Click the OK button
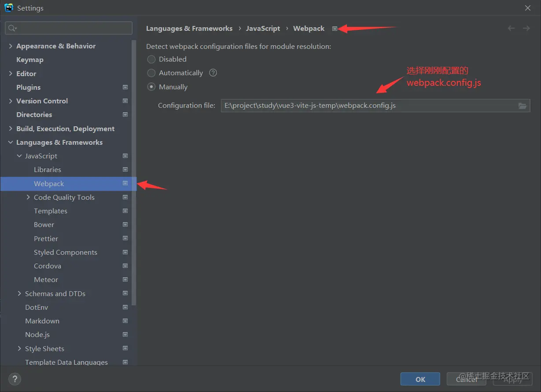Image resolution: width=541 pixels, height=392 pixels. pos(420,379)
